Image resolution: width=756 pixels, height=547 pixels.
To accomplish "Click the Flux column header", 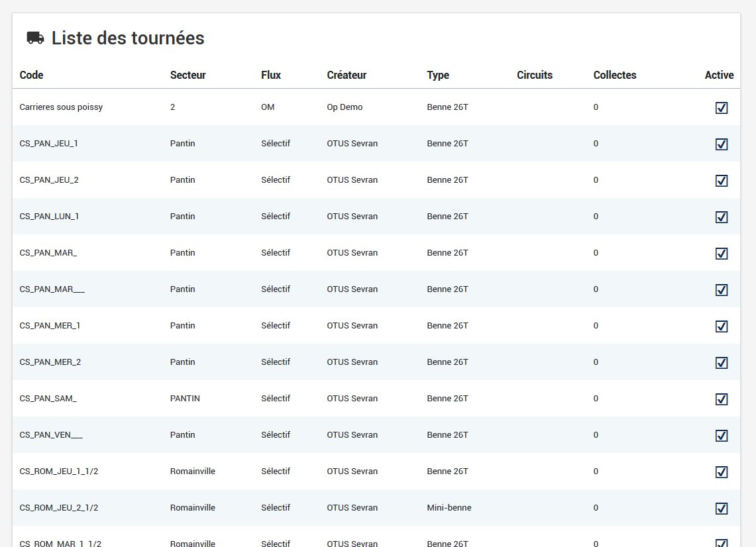I will click(x=271, y=75).
